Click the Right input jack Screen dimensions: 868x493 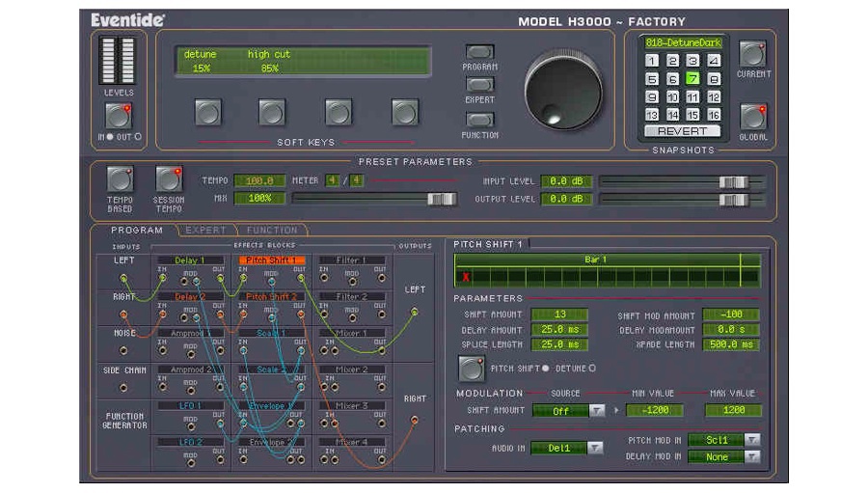click(123, 315)
